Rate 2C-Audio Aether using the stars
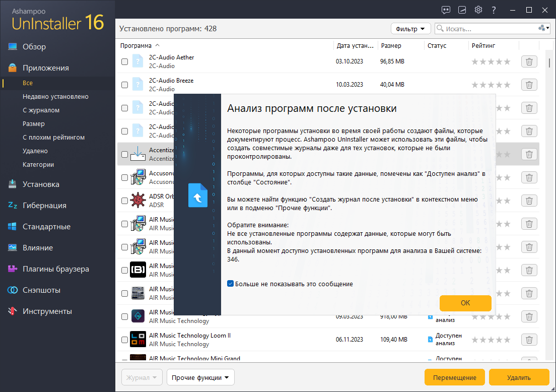Image resolution: width=556 pixels, height=392 pixels. (x=491, y=62)
